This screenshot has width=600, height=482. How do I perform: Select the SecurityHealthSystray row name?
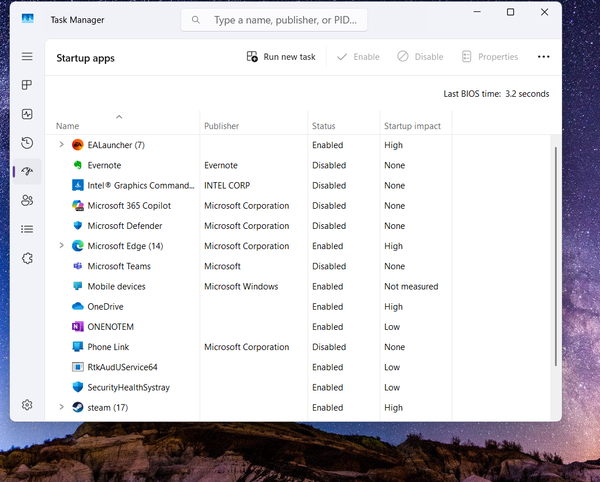point(128,387)
